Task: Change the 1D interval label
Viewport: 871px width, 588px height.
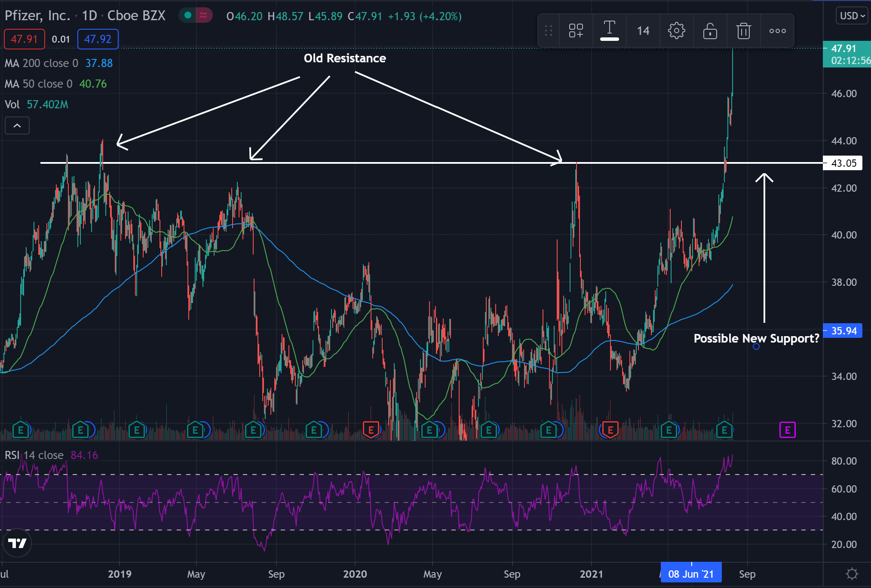Action: pos(89,16)
